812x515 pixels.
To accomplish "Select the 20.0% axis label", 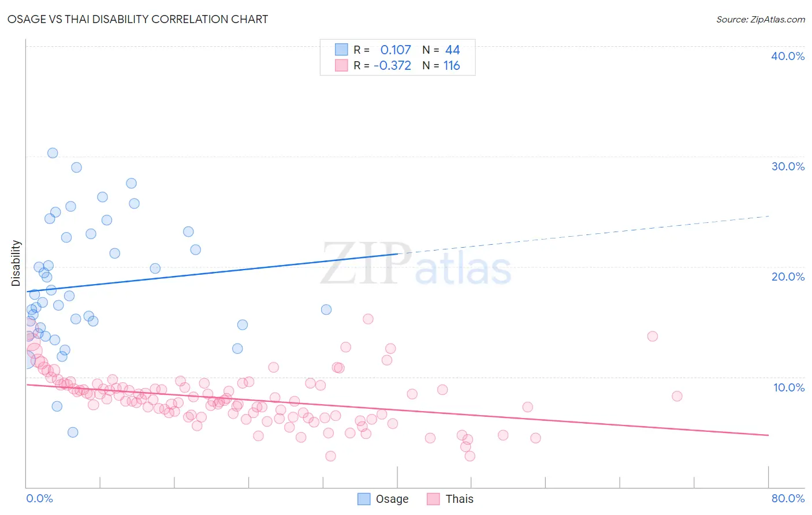I will (788, 277).
